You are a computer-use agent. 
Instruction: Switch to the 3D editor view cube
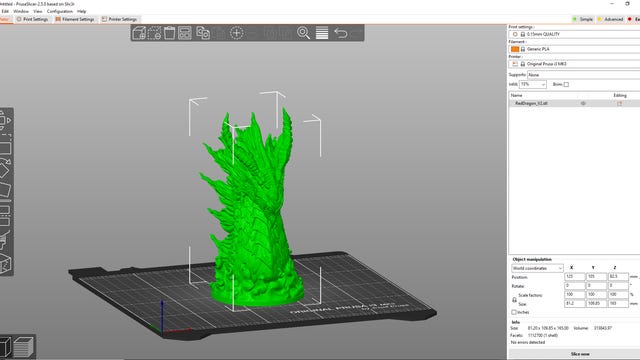click(6, 347)
